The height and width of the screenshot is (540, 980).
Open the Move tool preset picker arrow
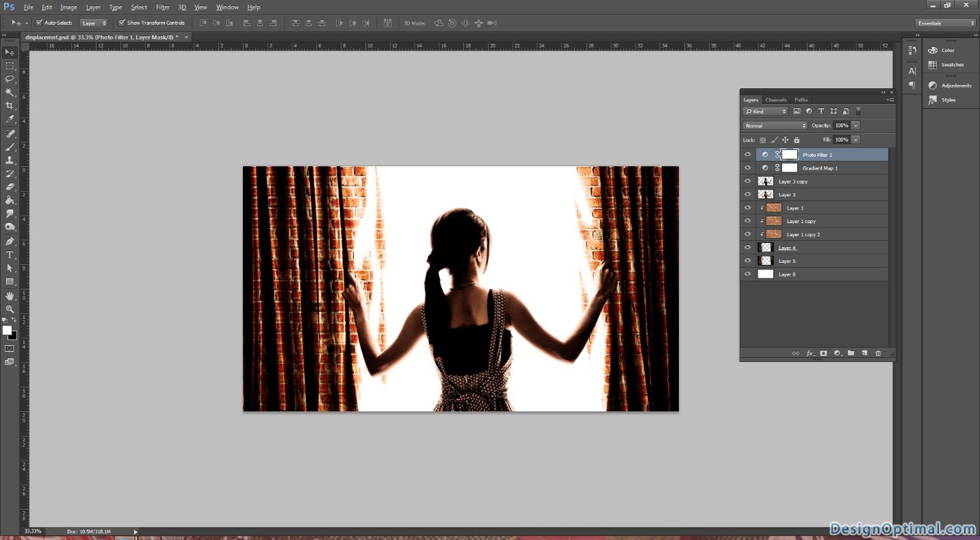pos(27,23)
